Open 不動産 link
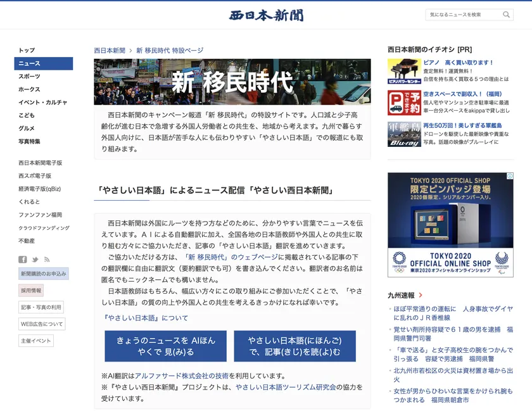The image size is (532, 411). (27, 241)
